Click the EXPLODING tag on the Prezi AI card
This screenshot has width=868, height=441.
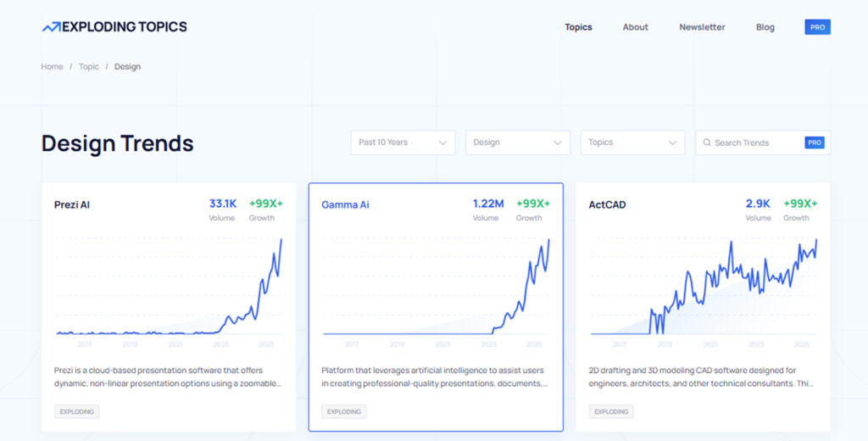coord(77,412)
